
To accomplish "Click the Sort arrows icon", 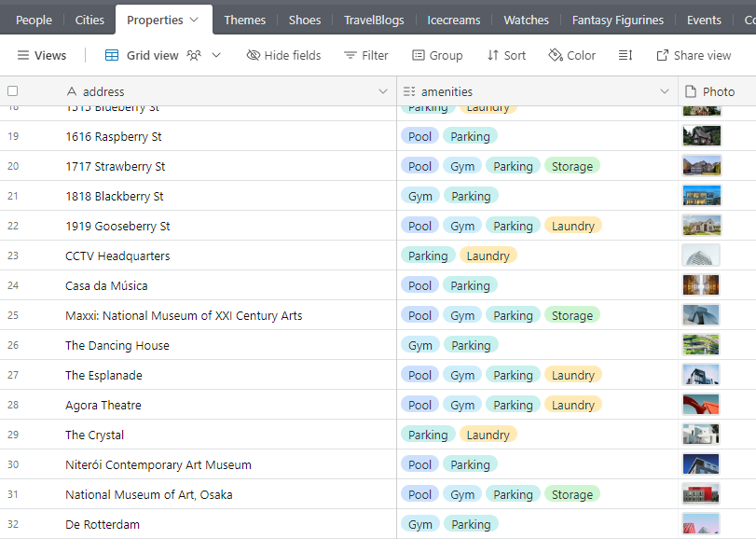I will point(492,55).
